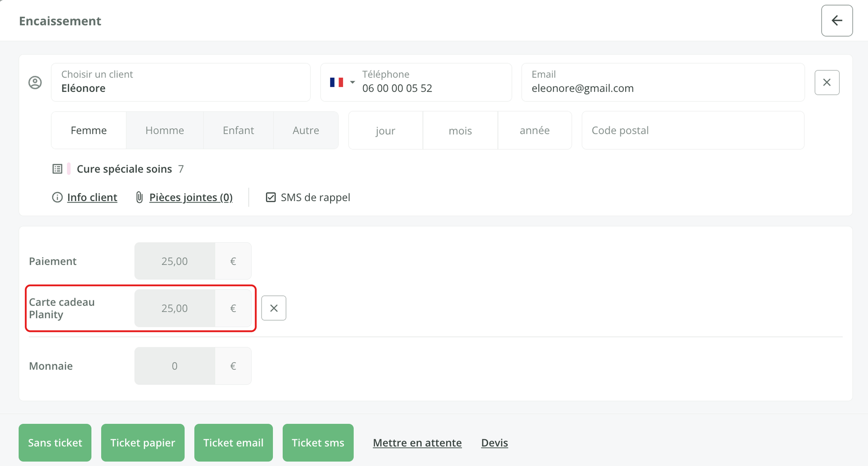Select the Femme gender option

(x=89, y=130)
